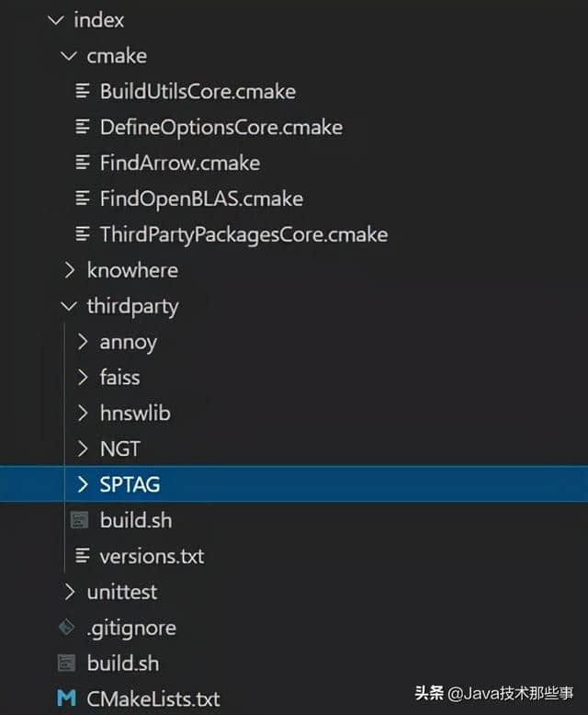The width and height of the screenshot is (588, 715).
Task: Click the file icon beside versions.txt
Action: tap(84, 556)
